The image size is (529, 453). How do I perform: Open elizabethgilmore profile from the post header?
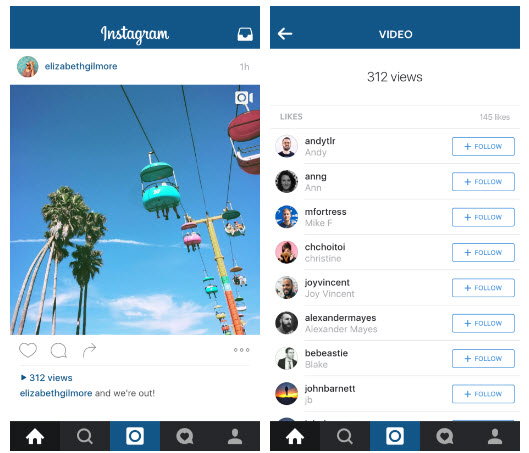(x=81, y=66)
